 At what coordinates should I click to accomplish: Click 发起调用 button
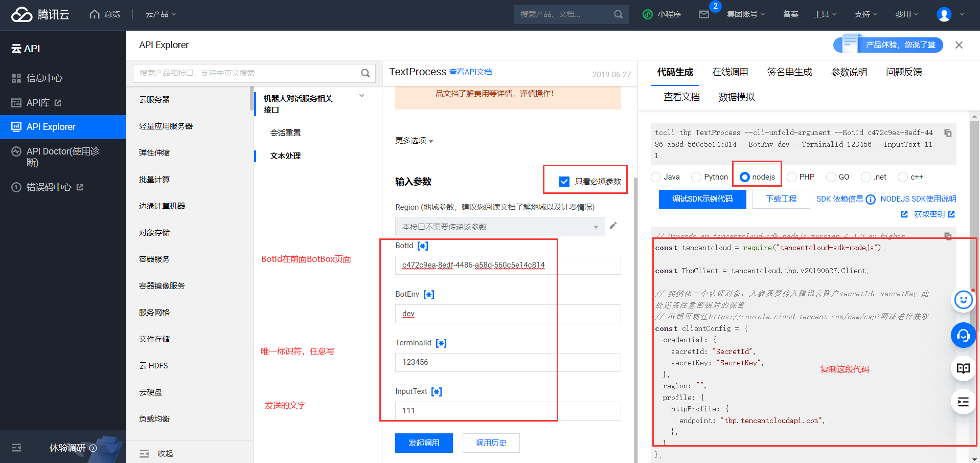point(424,443)
